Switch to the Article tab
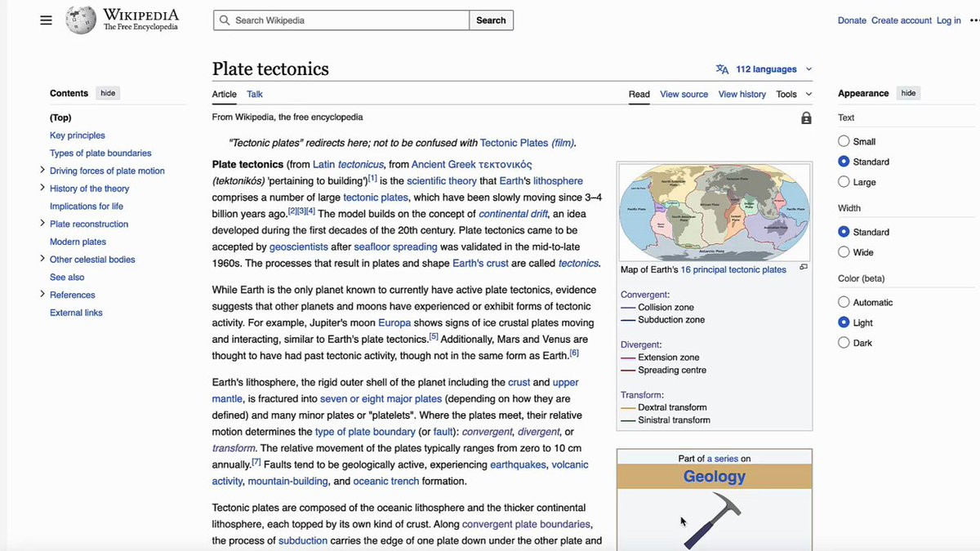The width and height of the screenshot is (980, 551). pyautogui.click(x=225, y=95)
